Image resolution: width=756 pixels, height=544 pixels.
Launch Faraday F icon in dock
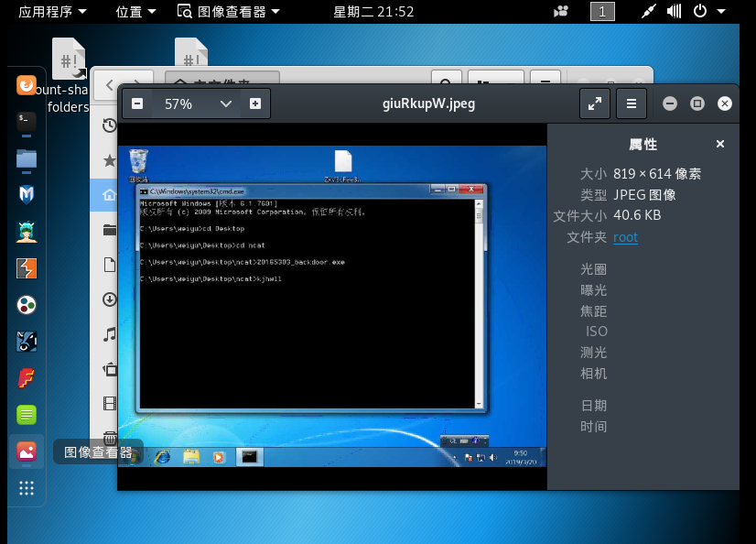(27, 378)
